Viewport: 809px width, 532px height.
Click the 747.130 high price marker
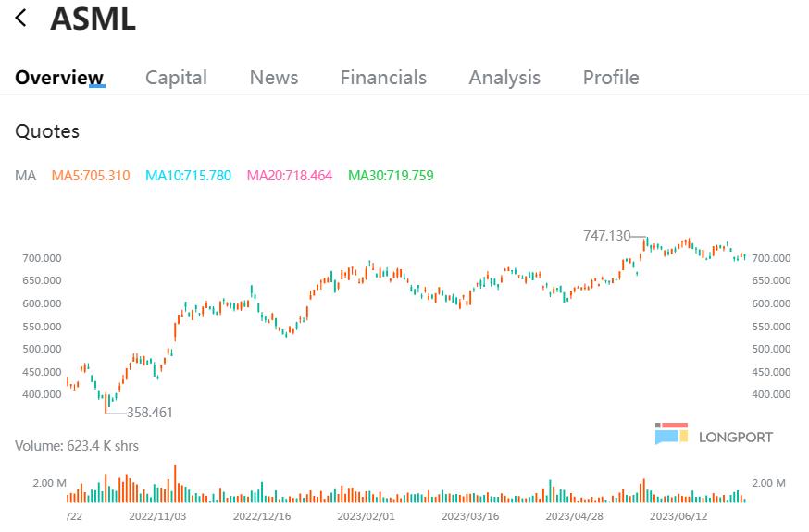(x=606, y=236)
